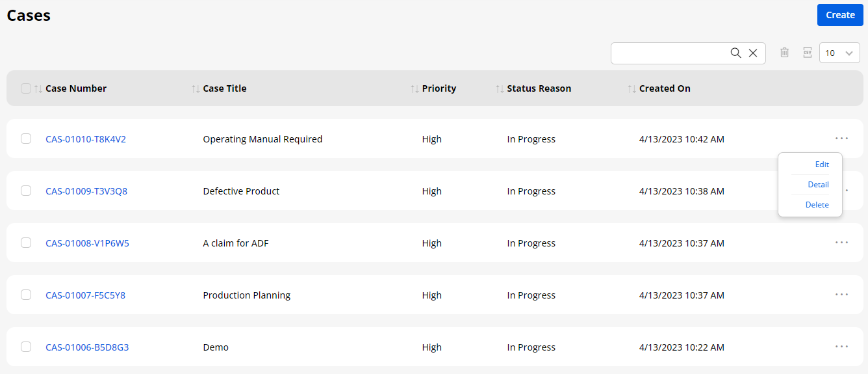Viewport: 868px width, 374px height.
Task: Click the search magnifier icon
Action: [735, 53]
